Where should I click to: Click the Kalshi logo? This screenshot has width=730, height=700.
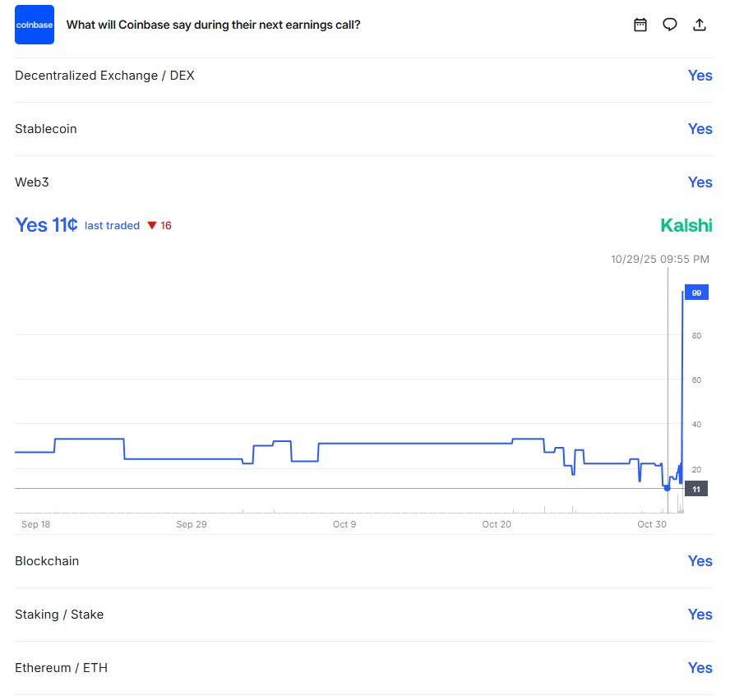tap(686, 225)
